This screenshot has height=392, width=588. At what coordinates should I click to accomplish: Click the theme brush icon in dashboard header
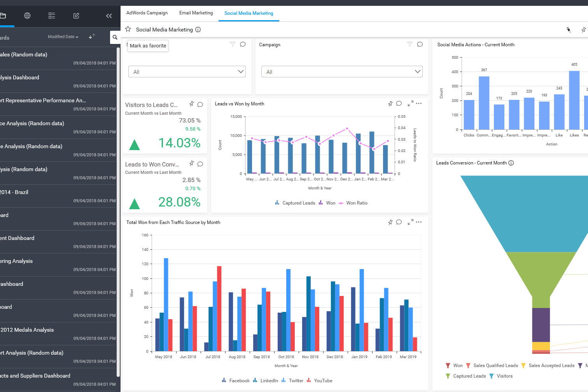pos(569,30)
